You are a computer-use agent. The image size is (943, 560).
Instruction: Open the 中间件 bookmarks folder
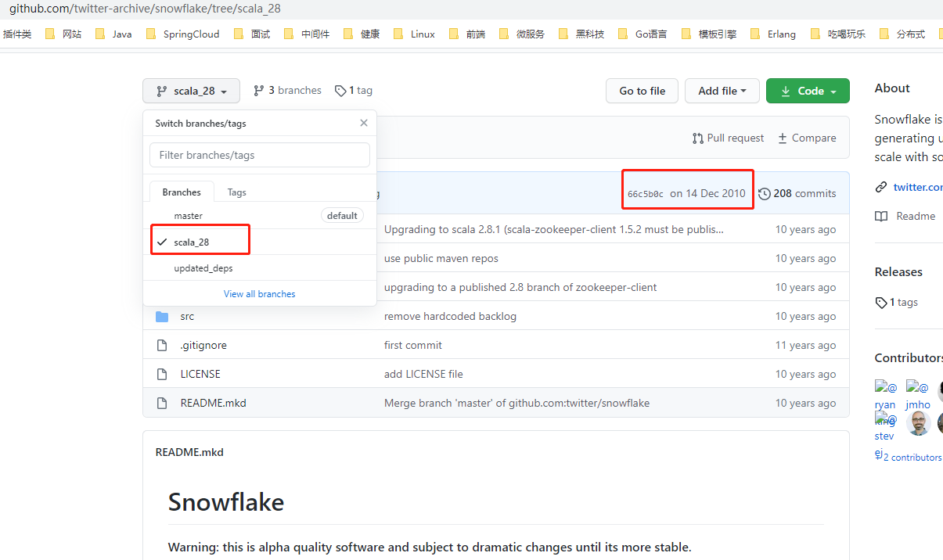pyautogui.click(x=307, y=34)
